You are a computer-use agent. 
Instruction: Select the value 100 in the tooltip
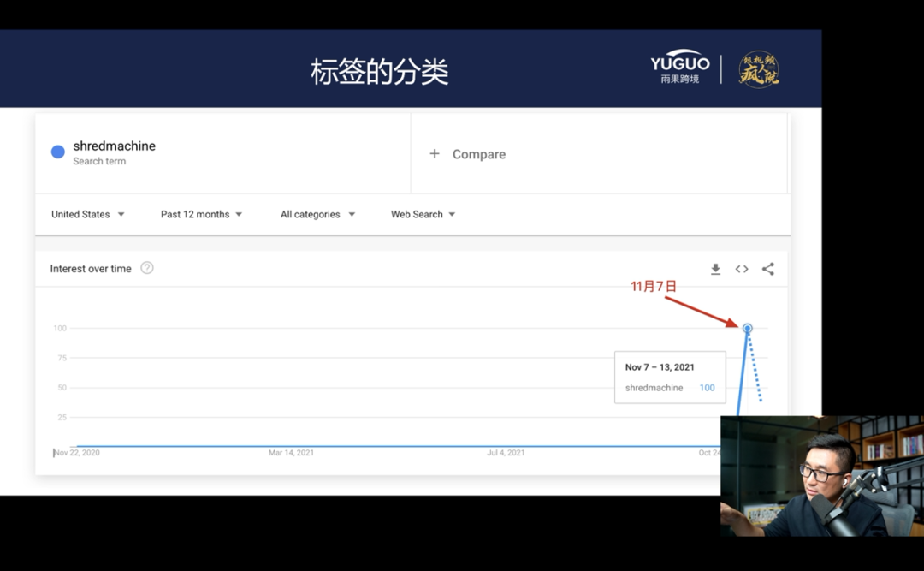[707, 387]
